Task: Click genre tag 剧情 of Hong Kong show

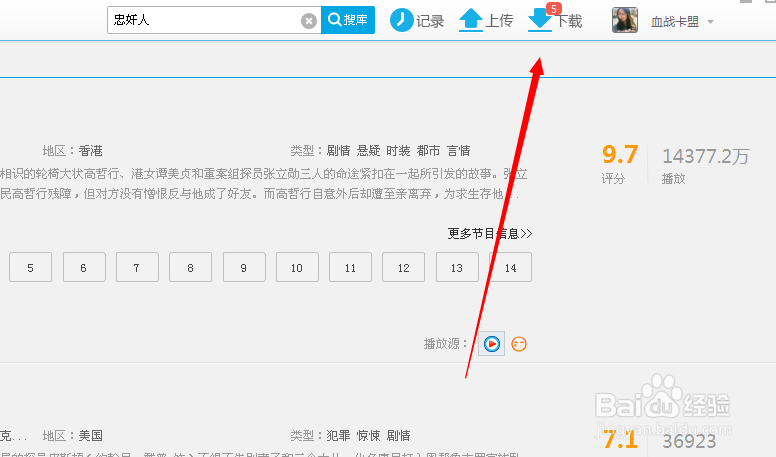Action: point(339,151)
